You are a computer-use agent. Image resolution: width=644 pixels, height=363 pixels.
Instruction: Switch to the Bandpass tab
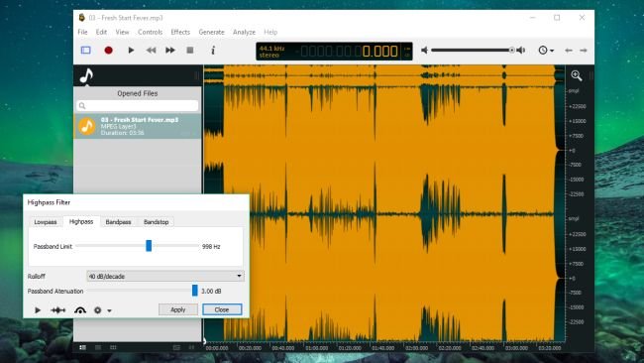[118, 222]
